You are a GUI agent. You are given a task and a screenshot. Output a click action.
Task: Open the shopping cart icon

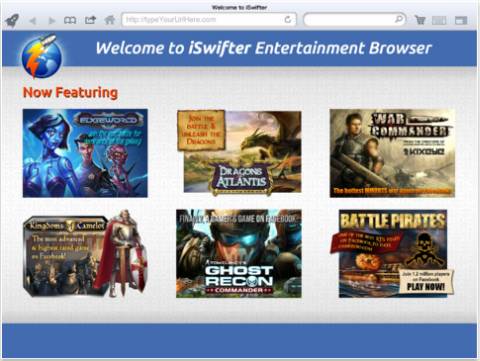[420, 20]
